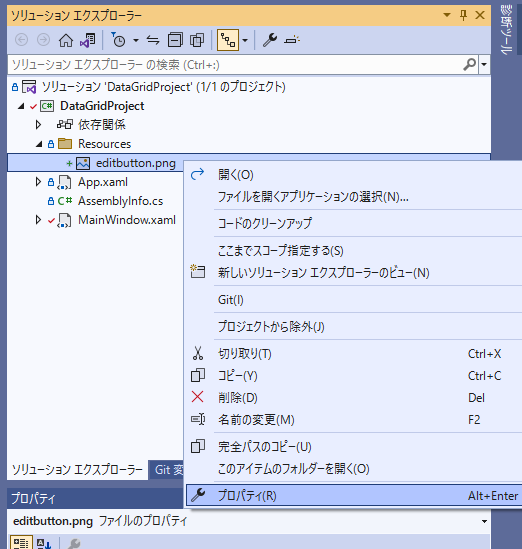The image size is (522, 549).
Task: Switch to ソリューション エクスプローラー bottom tab
Action: click(x=77, y=470)
